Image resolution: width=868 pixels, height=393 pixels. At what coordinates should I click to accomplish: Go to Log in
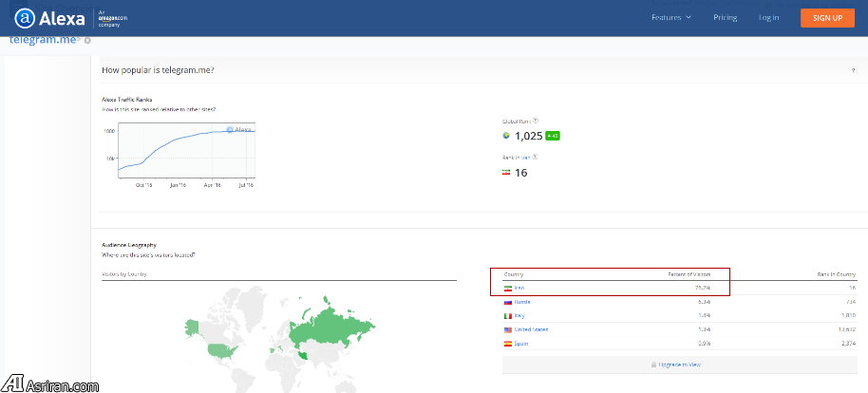tap(769, 18)
